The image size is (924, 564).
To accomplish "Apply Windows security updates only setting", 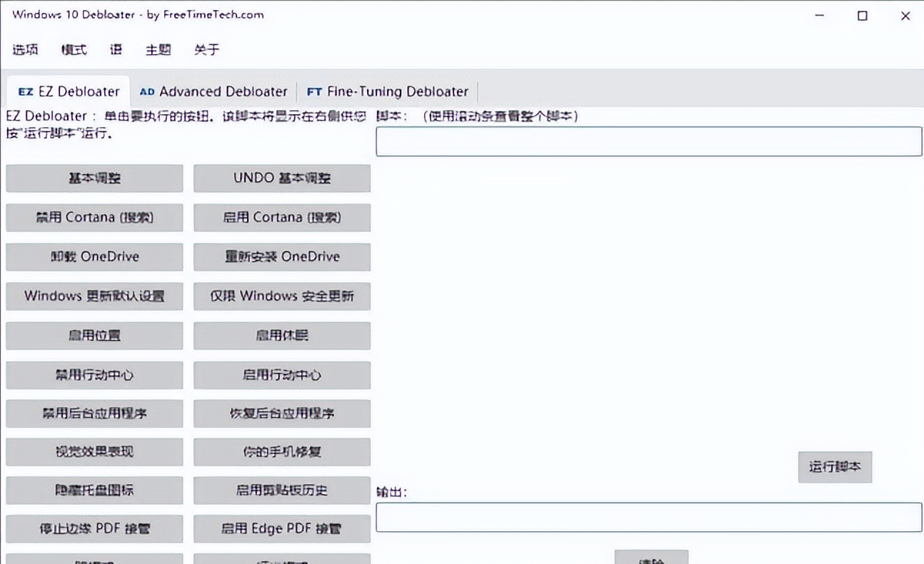I will click(x=281, y=296).
